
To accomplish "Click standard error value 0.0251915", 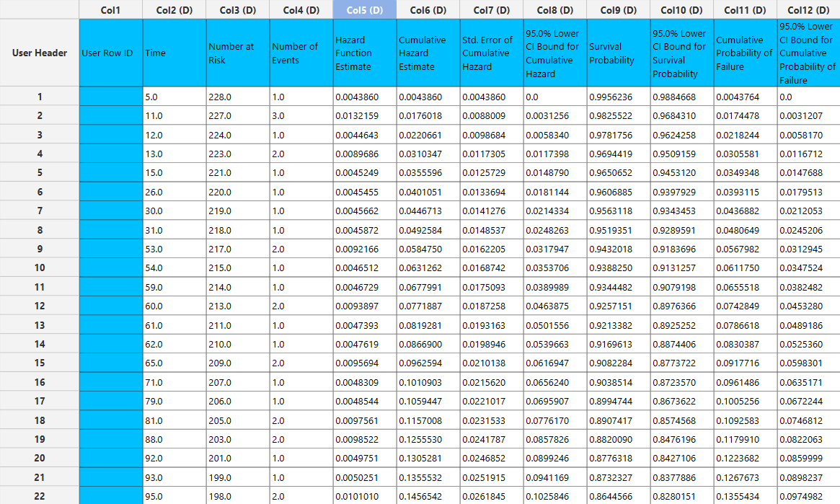I will (492, 477).
